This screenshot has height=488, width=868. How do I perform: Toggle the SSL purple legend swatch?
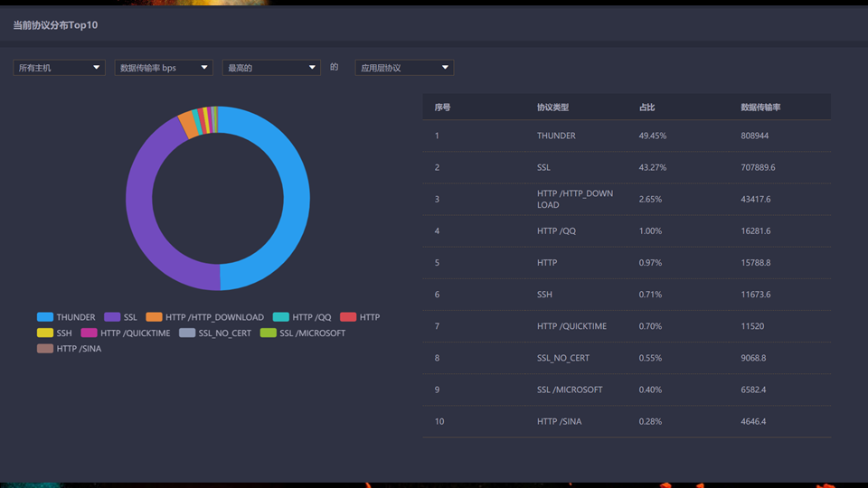tap(112, 317)
